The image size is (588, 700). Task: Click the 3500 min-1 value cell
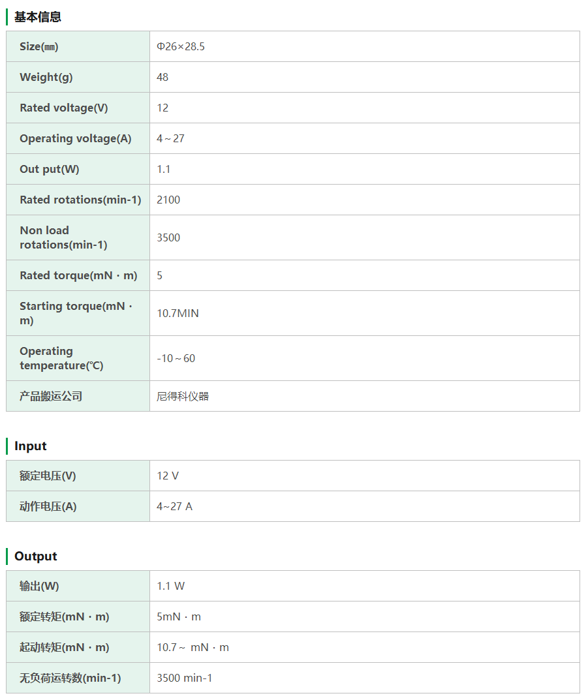click(x=185, y=678)
